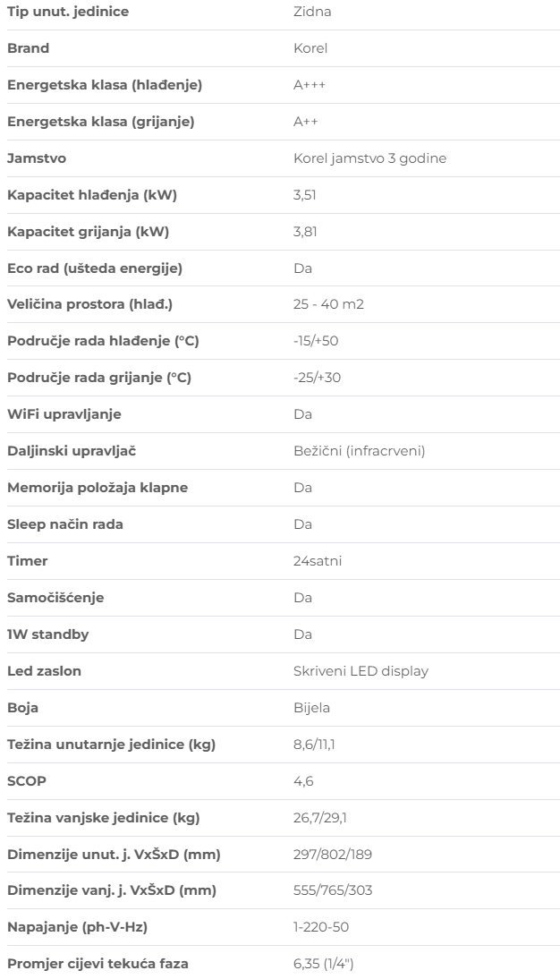
Task: Click the "Eco rad (ušteda energije)" label
Action: click(x=95, y=268)
